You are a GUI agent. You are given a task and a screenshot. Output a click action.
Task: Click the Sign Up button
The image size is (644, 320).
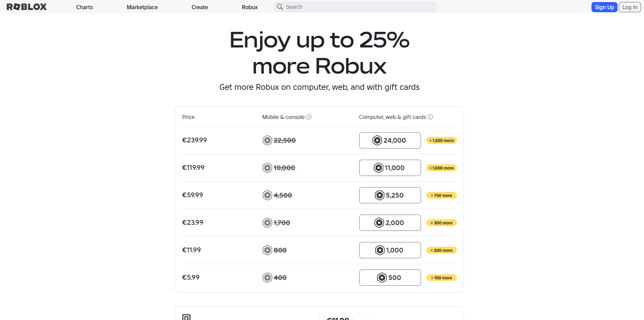click(x=604, y=7)
